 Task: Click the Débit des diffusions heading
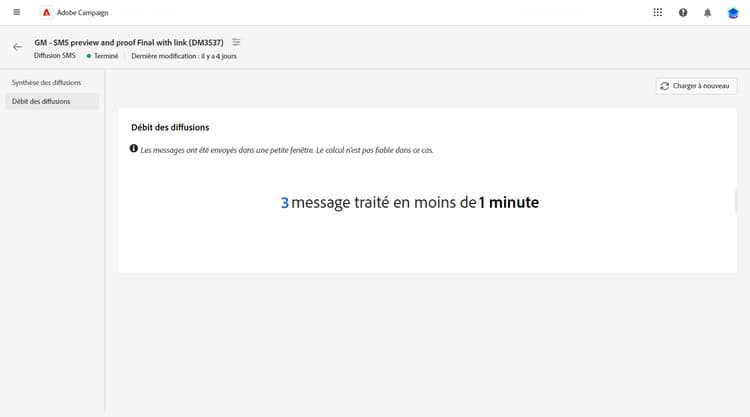point(170,127)
